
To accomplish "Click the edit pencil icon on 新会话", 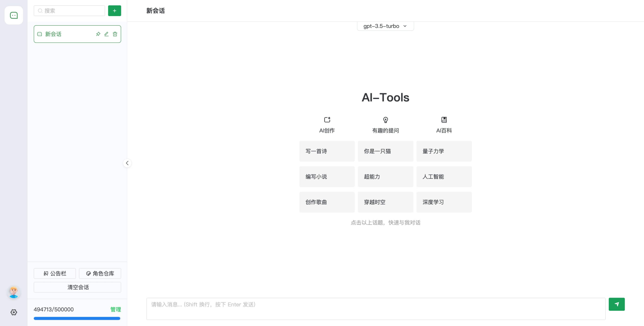I will pyautogui.click(x=107, y=34).
